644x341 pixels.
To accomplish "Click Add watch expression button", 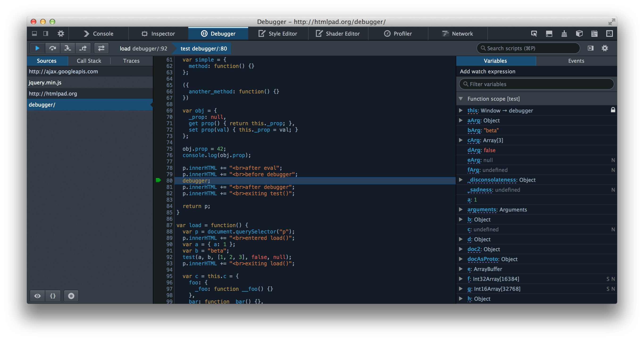I will pyautogui.click(x=488, y=71).
